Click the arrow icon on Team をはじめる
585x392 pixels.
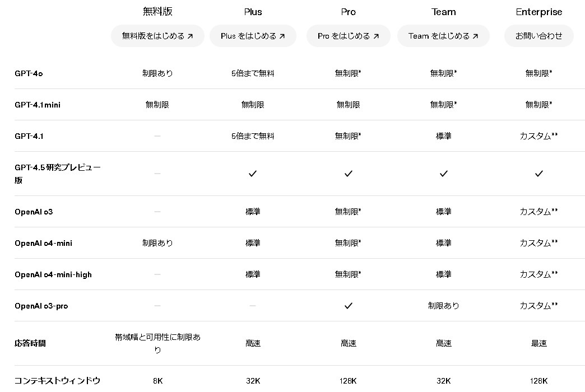point(475,36)
